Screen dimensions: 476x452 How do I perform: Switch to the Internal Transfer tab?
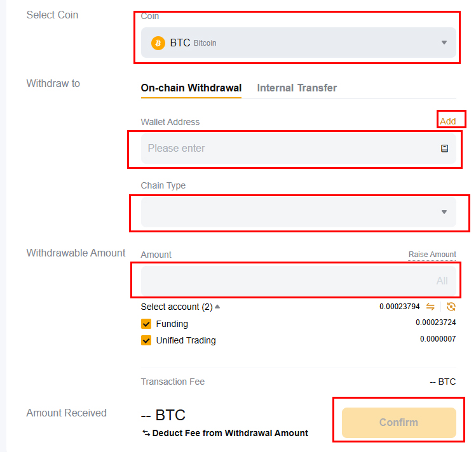pyautogui.click(x=297, y=88)
